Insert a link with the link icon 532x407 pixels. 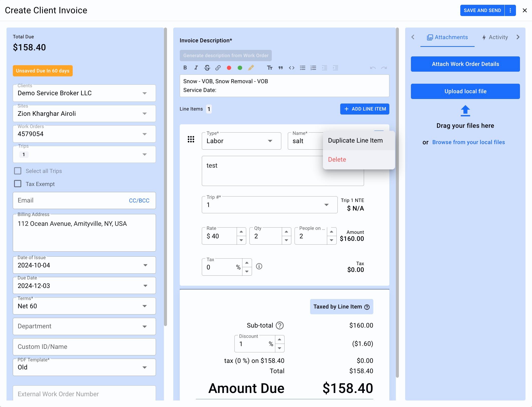[218, 68]
